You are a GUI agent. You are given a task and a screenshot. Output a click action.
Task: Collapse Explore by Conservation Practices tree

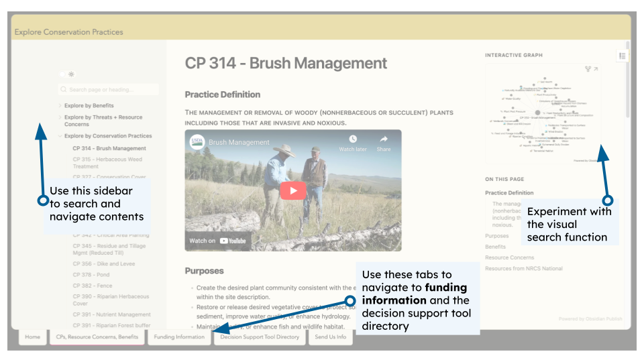tap(60, 136)
